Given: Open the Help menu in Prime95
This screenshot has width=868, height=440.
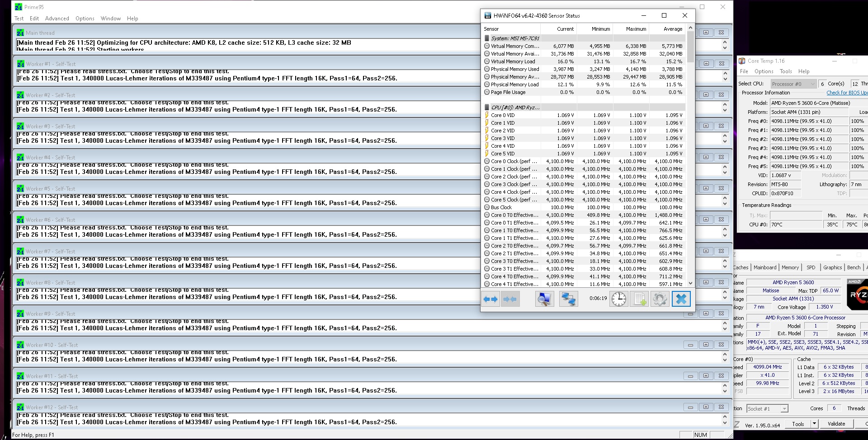Looking at the screenshot, I should tap(132, 19).
